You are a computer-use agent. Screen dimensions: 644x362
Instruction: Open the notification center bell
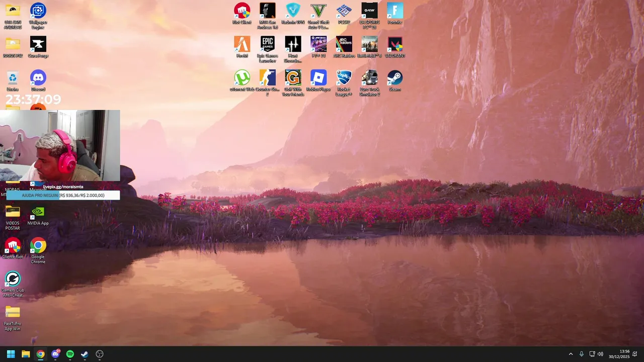[x=635, y=354]
